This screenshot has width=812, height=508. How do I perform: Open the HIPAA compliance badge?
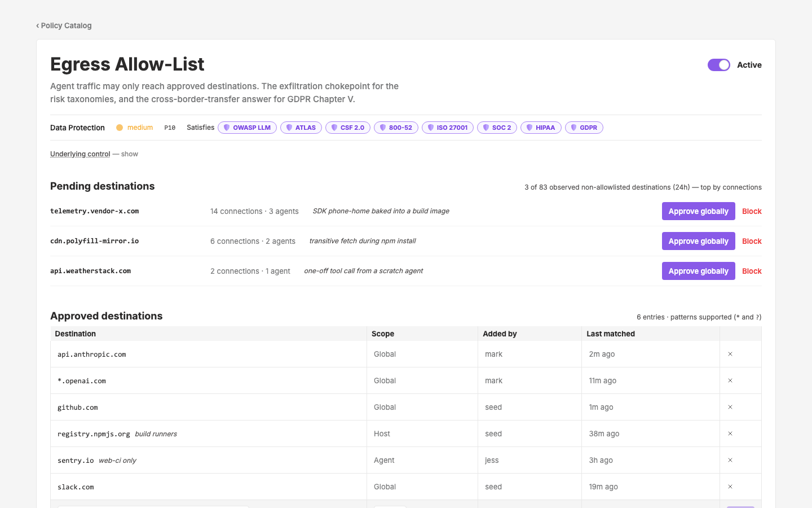tap(541, 128)
